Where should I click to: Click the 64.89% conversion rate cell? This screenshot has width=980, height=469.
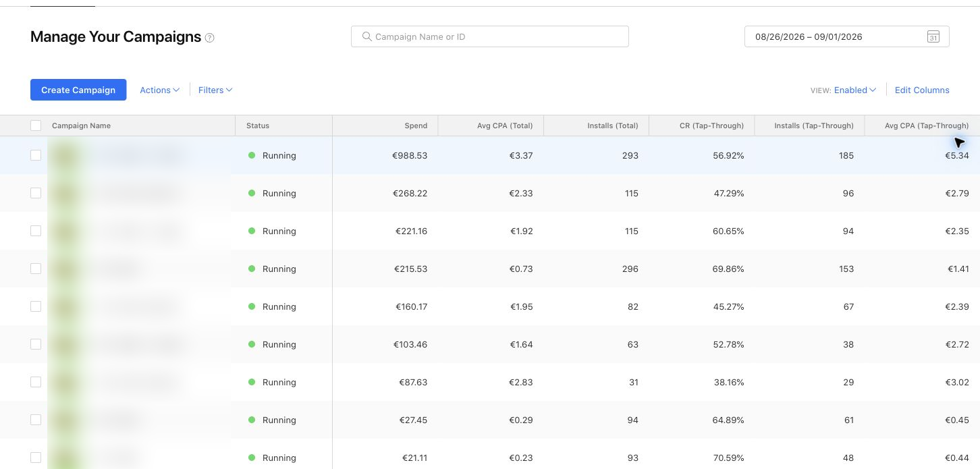click(x=728, y=420)
